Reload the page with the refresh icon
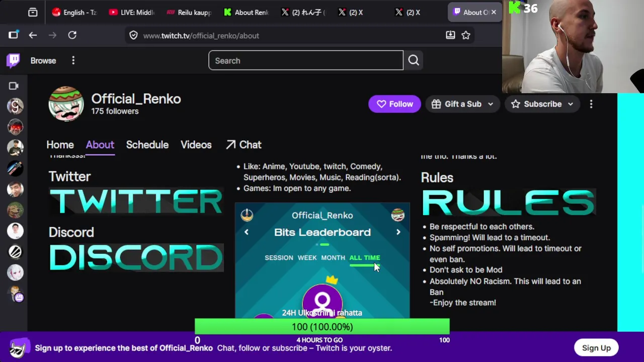This screenshot has width=644, height=362. 72,35
